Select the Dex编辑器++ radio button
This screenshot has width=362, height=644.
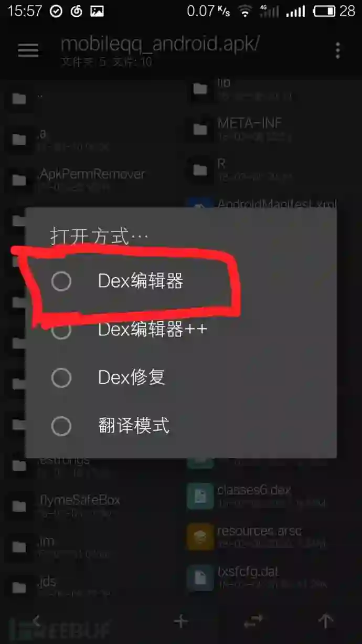click(x=61, y=330)
